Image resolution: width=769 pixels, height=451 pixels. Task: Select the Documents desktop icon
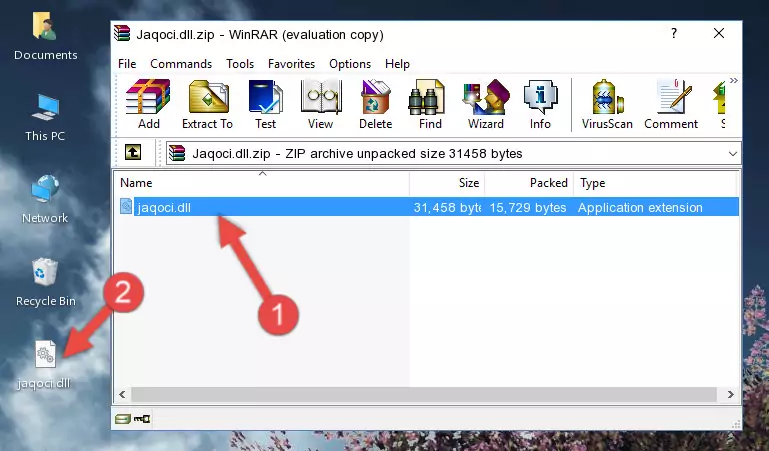46,37
